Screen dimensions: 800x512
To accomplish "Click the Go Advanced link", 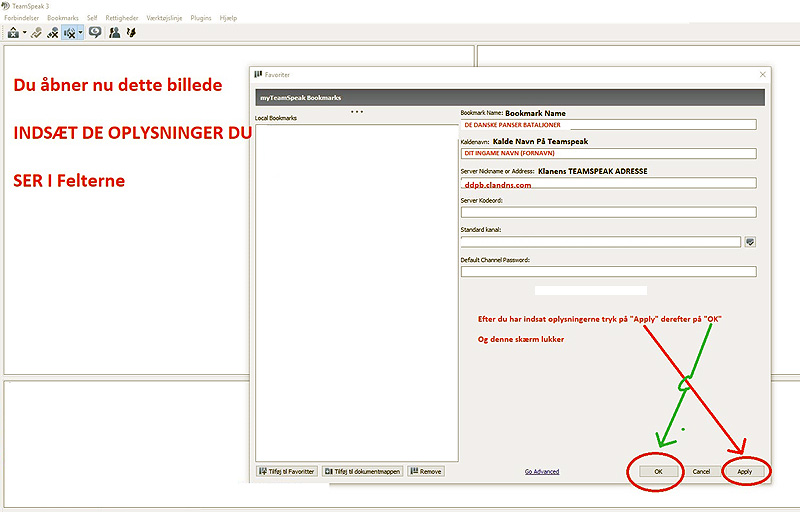I will pyautogui.click(x=541, y=471).
